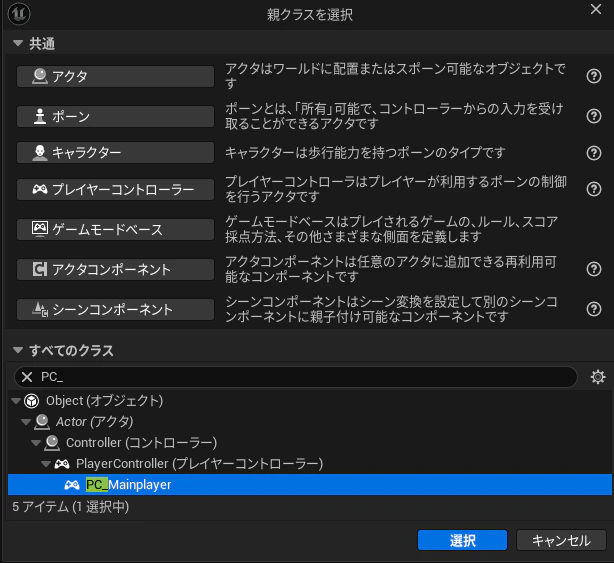Open class viewer settings gear
Viewport: 614px width, 563px height.
(598, 377)
